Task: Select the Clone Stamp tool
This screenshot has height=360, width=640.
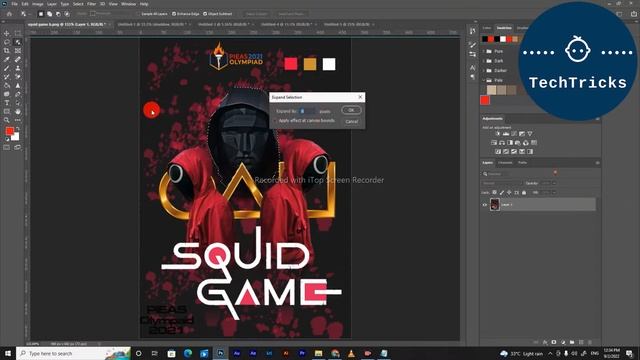Action: click(18, 68)
